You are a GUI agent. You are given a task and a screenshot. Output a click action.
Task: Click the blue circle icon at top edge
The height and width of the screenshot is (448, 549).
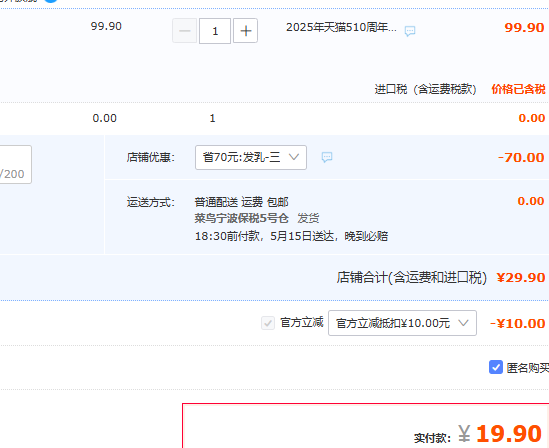click(x=51, y=1)
